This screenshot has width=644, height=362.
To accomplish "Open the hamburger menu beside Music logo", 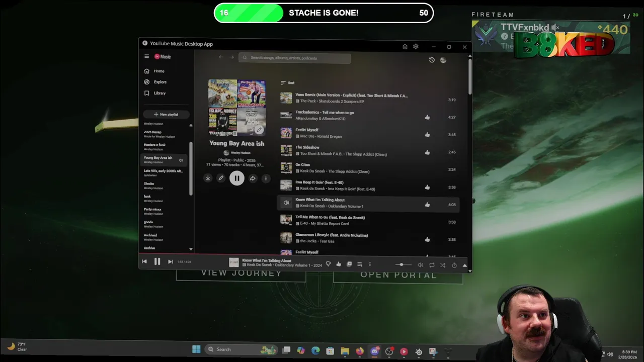I will tap(146, 57).
